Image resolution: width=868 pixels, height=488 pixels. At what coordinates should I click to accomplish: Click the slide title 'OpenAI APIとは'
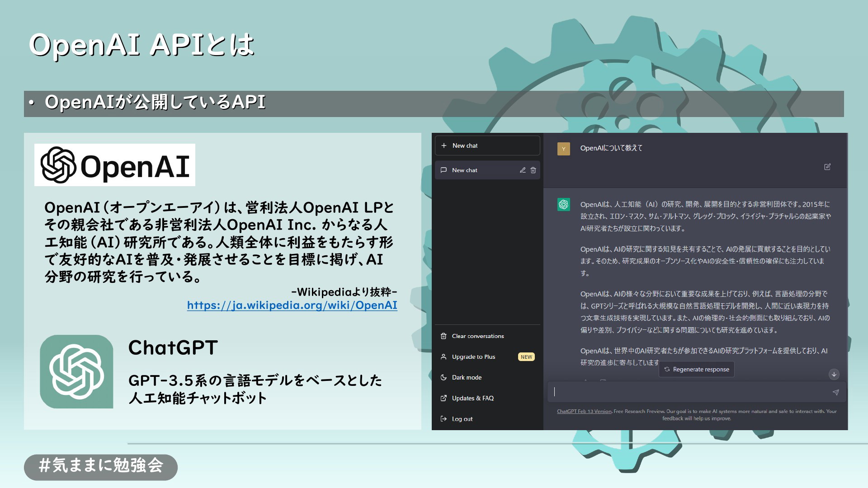tap(142, 45)
